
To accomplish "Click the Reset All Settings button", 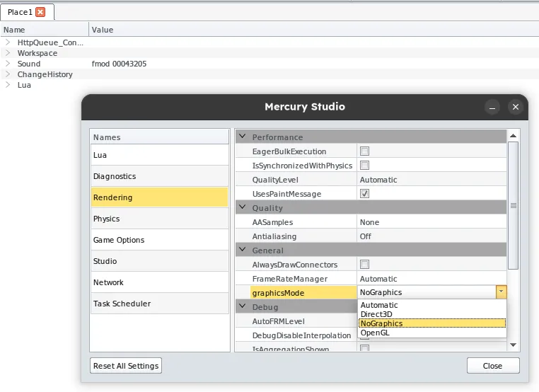I will click(x=126, y=366).
